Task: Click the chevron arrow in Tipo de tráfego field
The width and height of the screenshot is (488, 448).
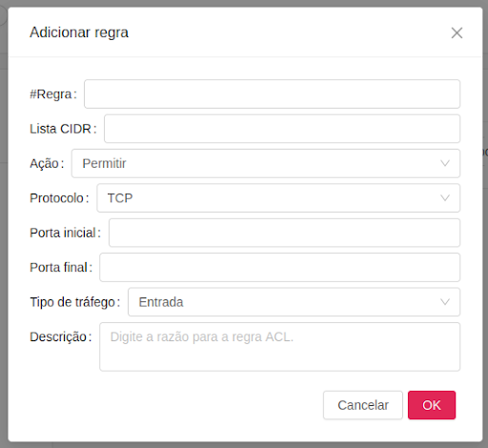Action: tap(445, 302)
